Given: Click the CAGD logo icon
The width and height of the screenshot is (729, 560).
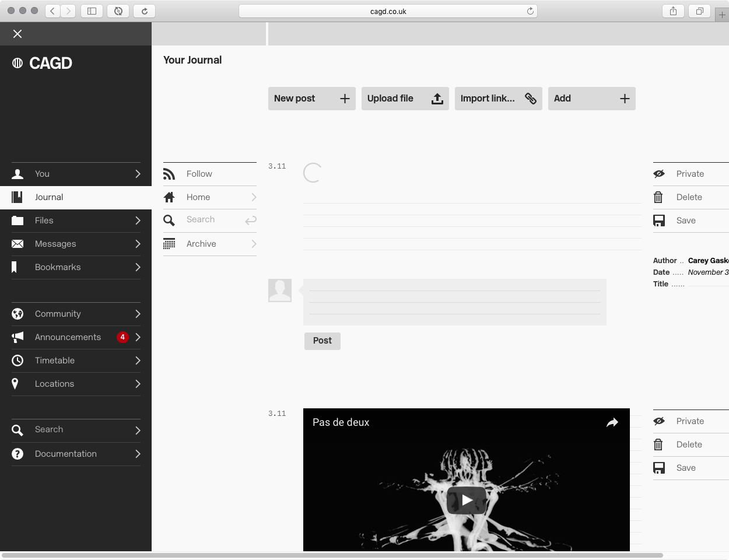Looking at the screenshot, I should 17,63.
